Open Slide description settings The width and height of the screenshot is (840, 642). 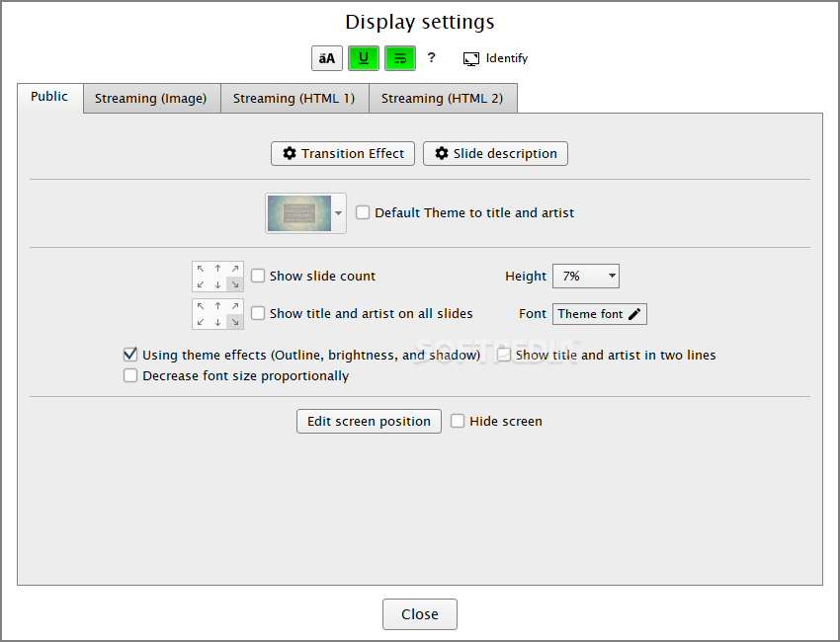click(495, 154)
